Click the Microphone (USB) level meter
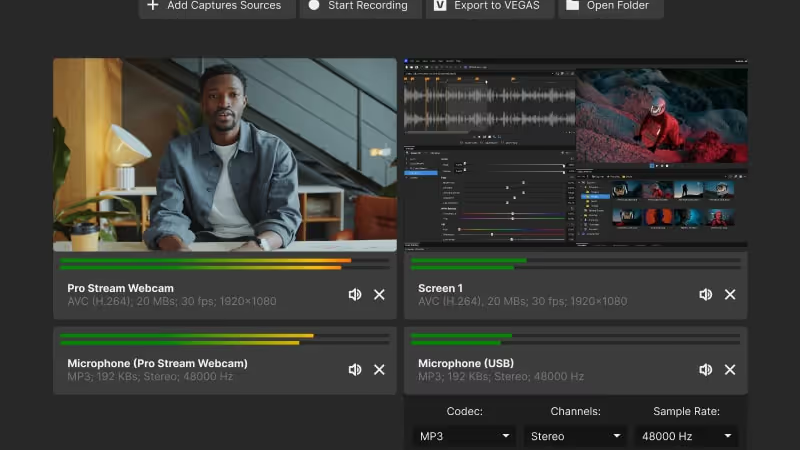Viewport: 800px width, 450px height. 576,339
